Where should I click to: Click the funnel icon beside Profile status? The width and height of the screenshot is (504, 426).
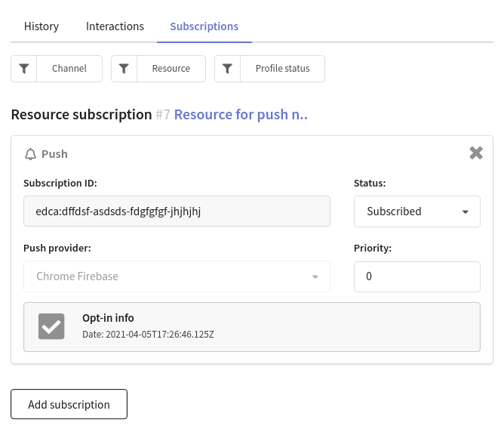[228, 69]
